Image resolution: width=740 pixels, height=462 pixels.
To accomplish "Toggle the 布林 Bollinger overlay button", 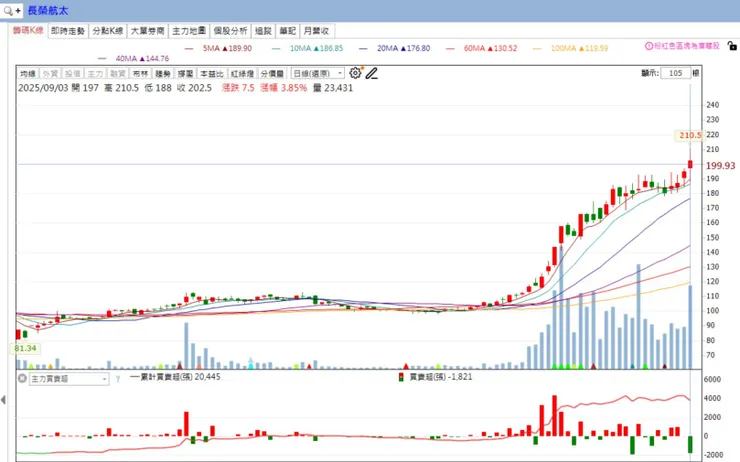I will click(x=141, y=74).
